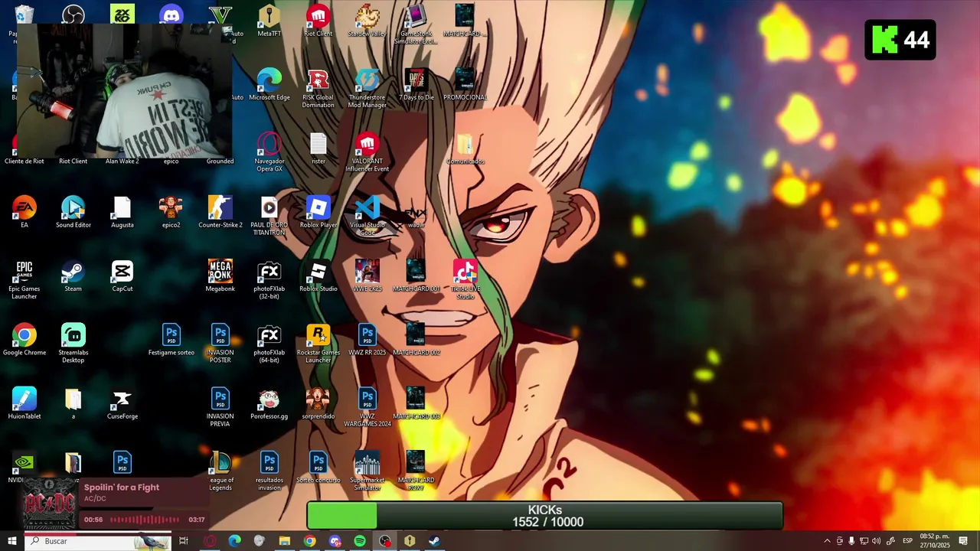Launch Google Chrome from the desktop
The image size is (980, 551).
coord(24,339)
